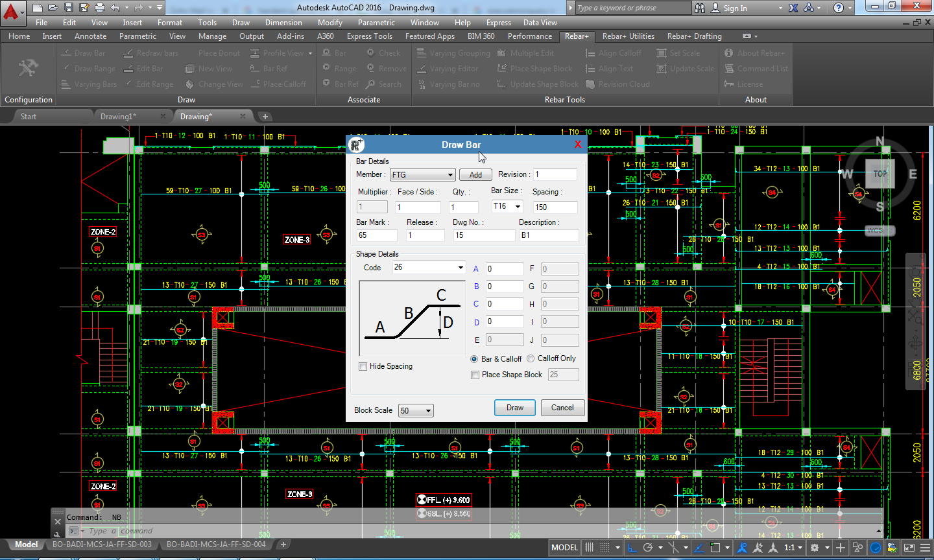The width and height of the screenshot is (934, 560).
Task: Open a file with the Open folder icon
Action: (x=53, y=8)
